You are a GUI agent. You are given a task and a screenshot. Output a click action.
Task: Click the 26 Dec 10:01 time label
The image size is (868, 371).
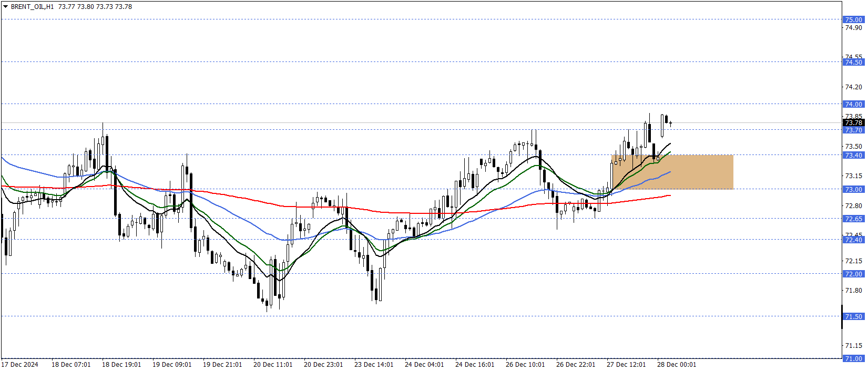pyautogui.click(x=525, y=364)
